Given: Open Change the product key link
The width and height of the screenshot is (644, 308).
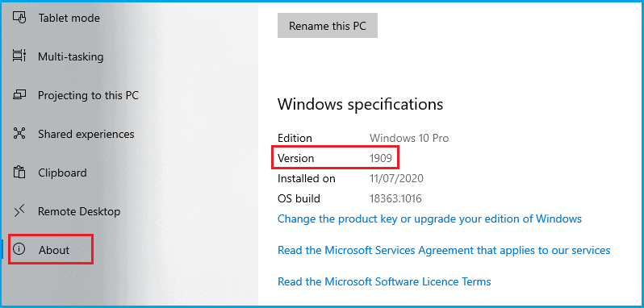Looking at the screenshot, I should coord(429,219).
